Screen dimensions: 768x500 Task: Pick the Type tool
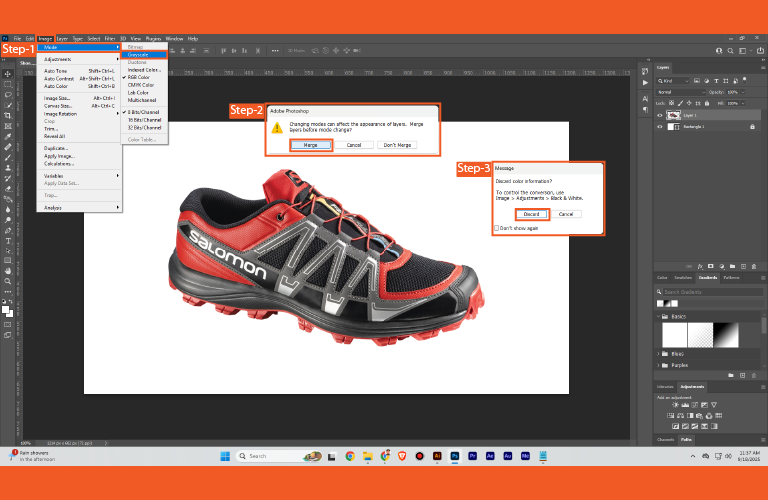(x=8, y=241)
